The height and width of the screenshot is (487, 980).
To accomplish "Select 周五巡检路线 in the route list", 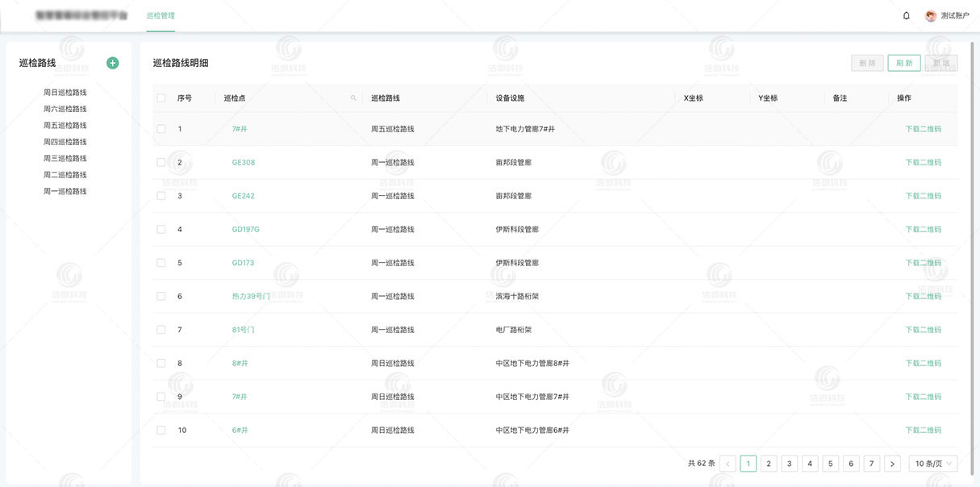I will point(65,126).
